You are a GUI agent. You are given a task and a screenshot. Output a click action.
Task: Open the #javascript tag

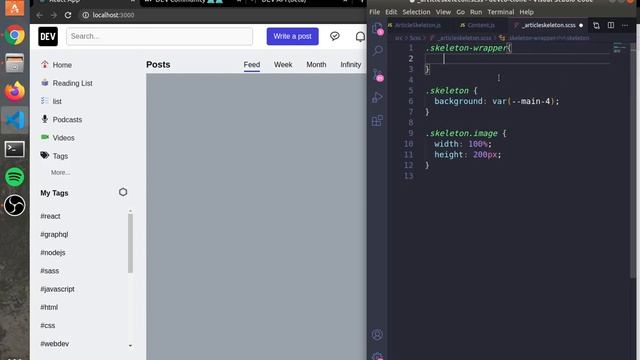pos(58,289)
